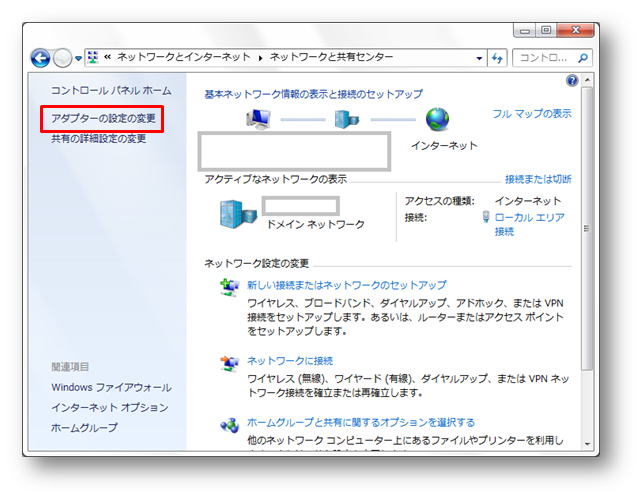This screenshot has height=499, width=642.
Task: Open the blue Help question mark icon
Action: [572, 80]
